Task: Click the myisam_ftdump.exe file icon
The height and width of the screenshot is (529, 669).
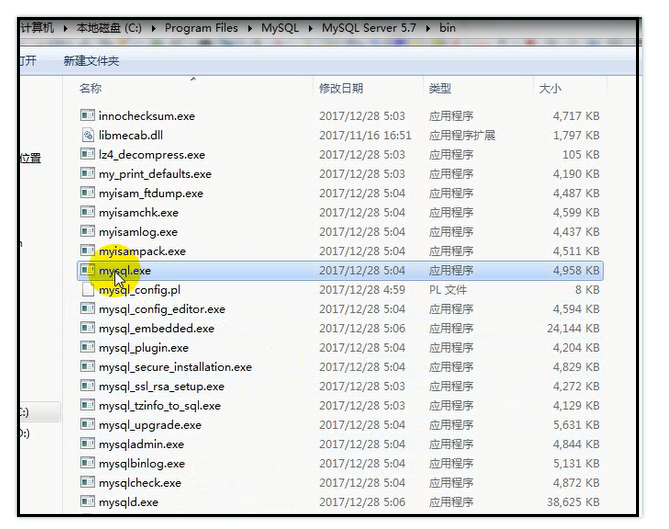Action: [x=87, y=193]
